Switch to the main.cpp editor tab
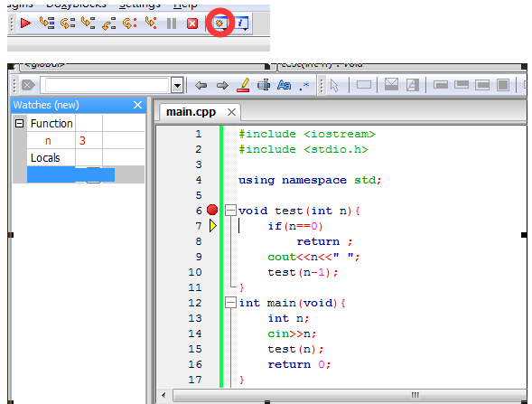Screen dimensions: 532x404 (x=191, y=112)
